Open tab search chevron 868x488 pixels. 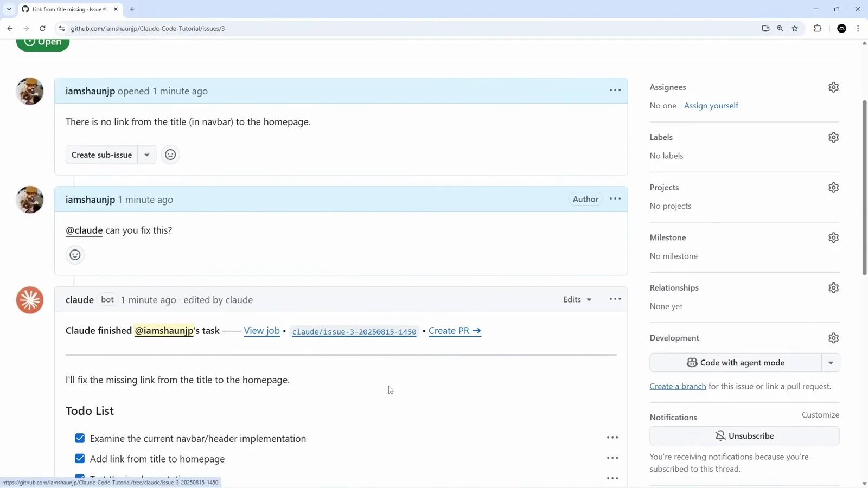(x=9, y=9)
